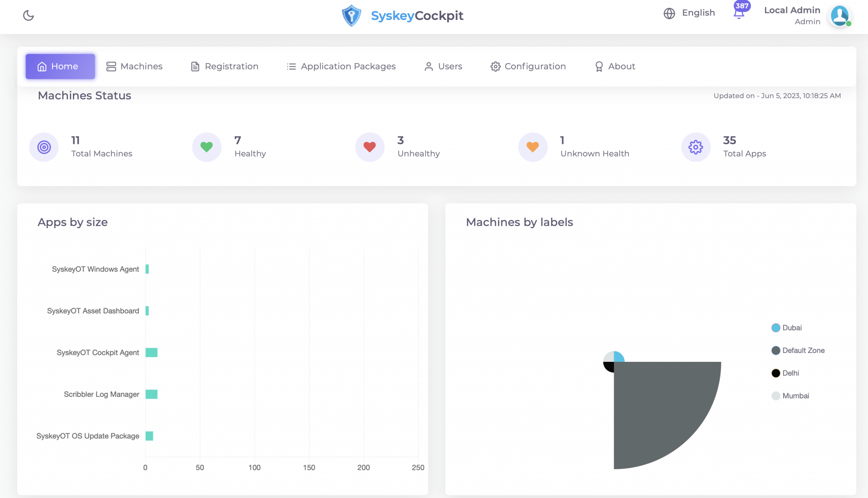
Task: Go to the Home tab
Action: 60,66
